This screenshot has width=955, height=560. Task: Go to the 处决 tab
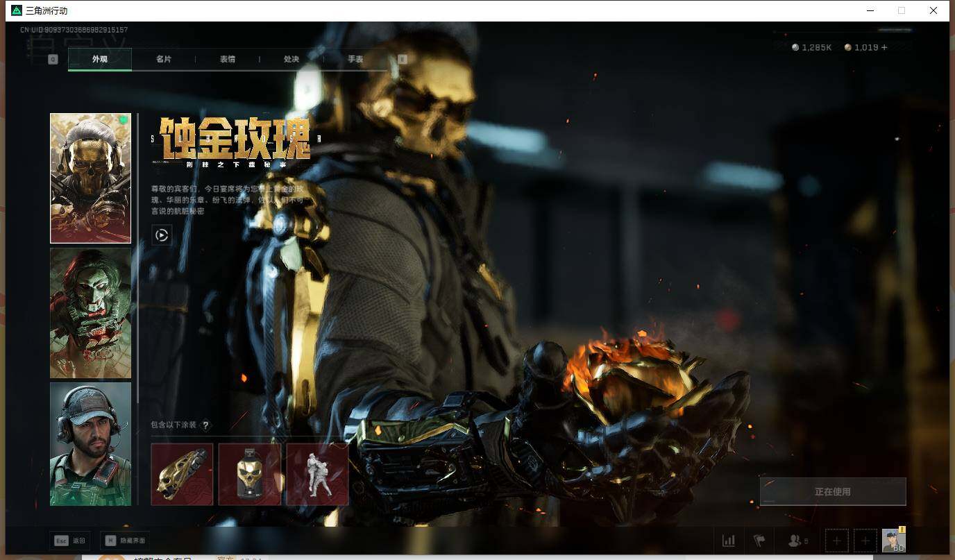(x=291, y=59)
